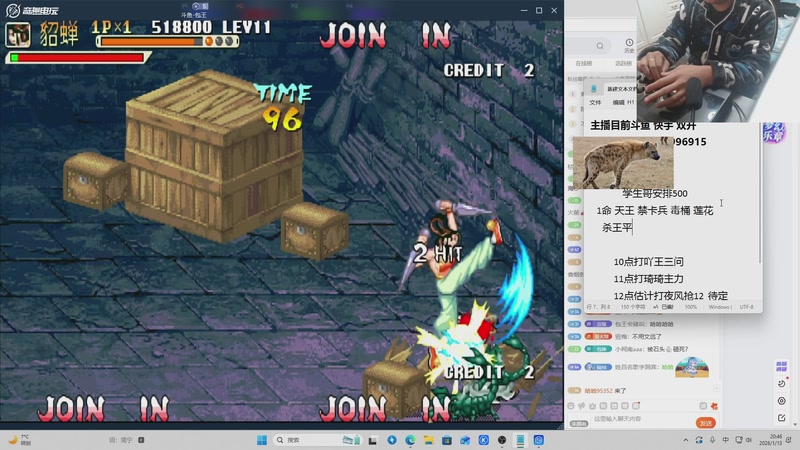800x450 pixels.
Task: Click the volume speaker tray icon
Action: click(748, 440)
